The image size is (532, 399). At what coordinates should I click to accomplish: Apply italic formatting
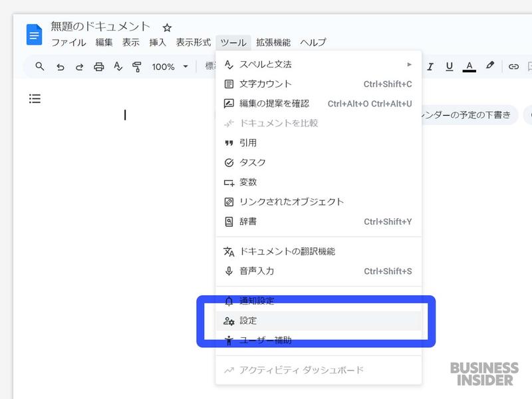431,66
